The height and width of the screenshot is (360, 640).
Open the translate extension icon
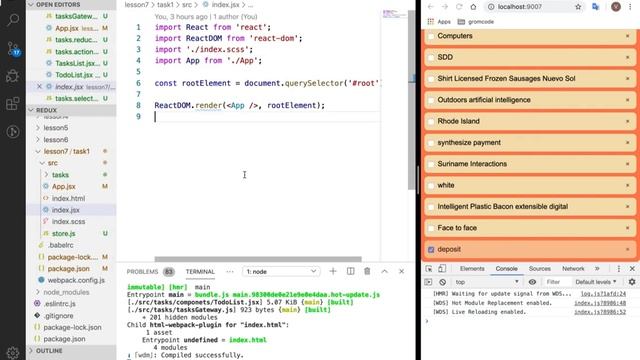(596, 7)
